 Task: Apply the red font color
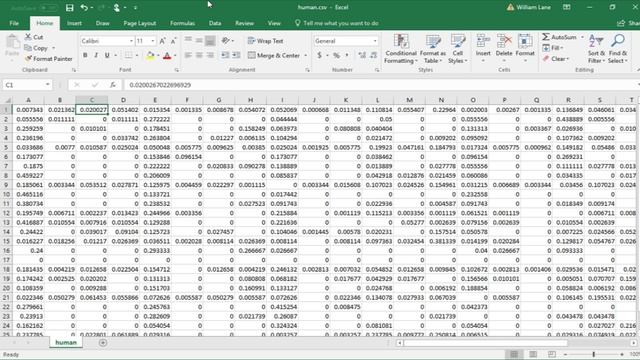pyautogui.click(x=167, y=56)
